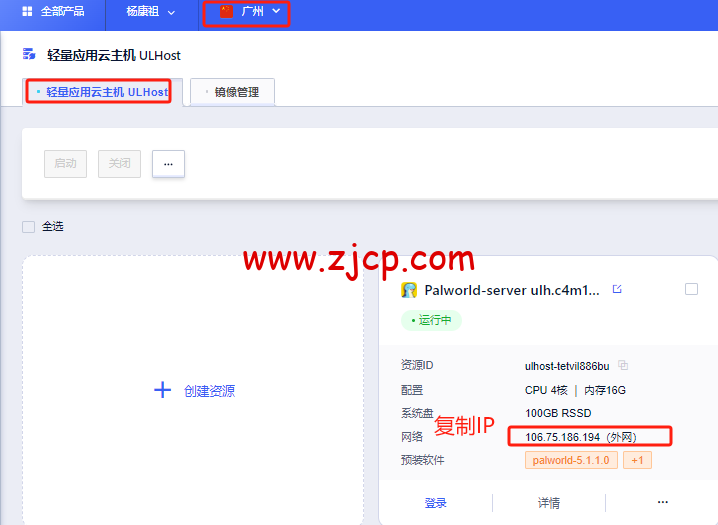This screenshot has height=525, width=718.
Task: Copy resource ID ulhost-tetvil886bu icon
Action: click(x=623, y=365)
